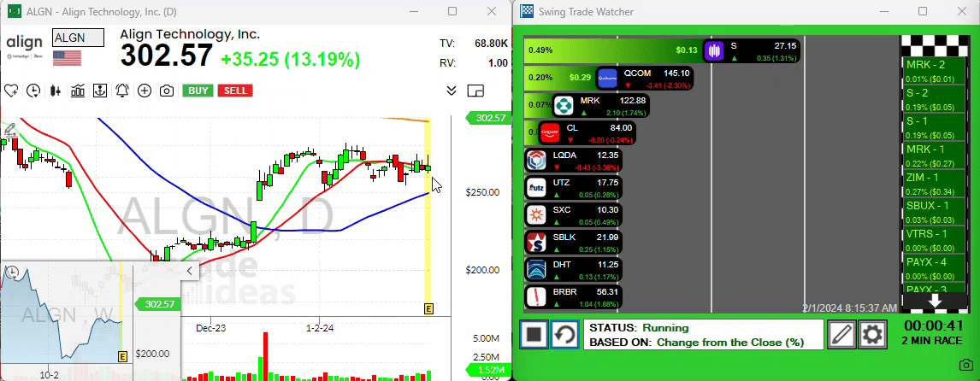980x381 pixels.
Task: Open Swing Trade Watcher settings gear
Action: 872,334
